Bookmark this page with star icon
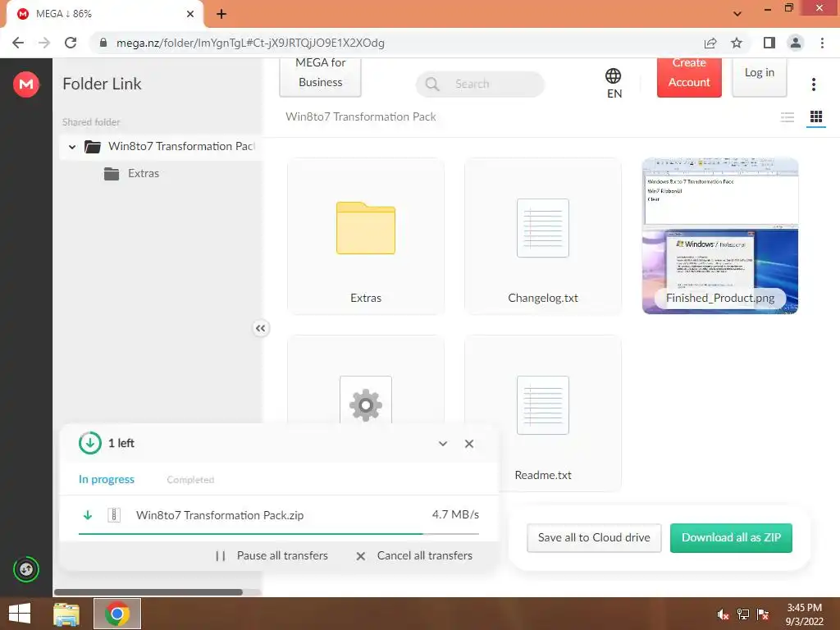The width and height of the screenshot is (840, 630). pyautogui.click(x=737, y=43)
